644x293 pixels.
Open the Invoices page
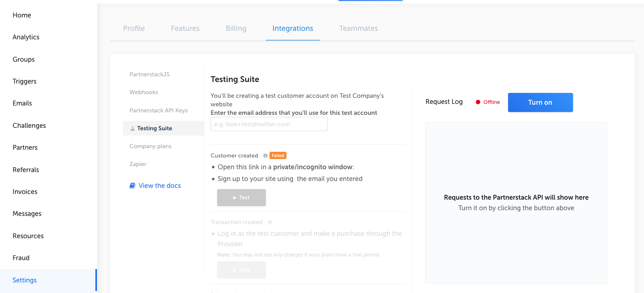pos(25,192)
